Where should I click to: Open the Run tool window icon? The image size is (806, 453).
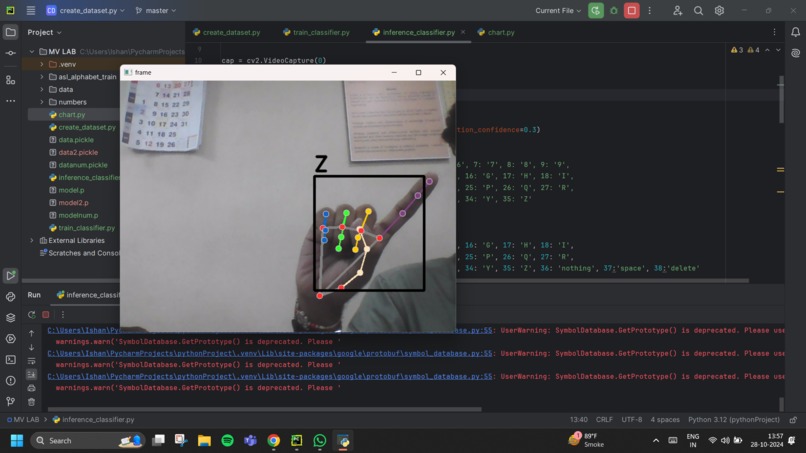(10, 276)
